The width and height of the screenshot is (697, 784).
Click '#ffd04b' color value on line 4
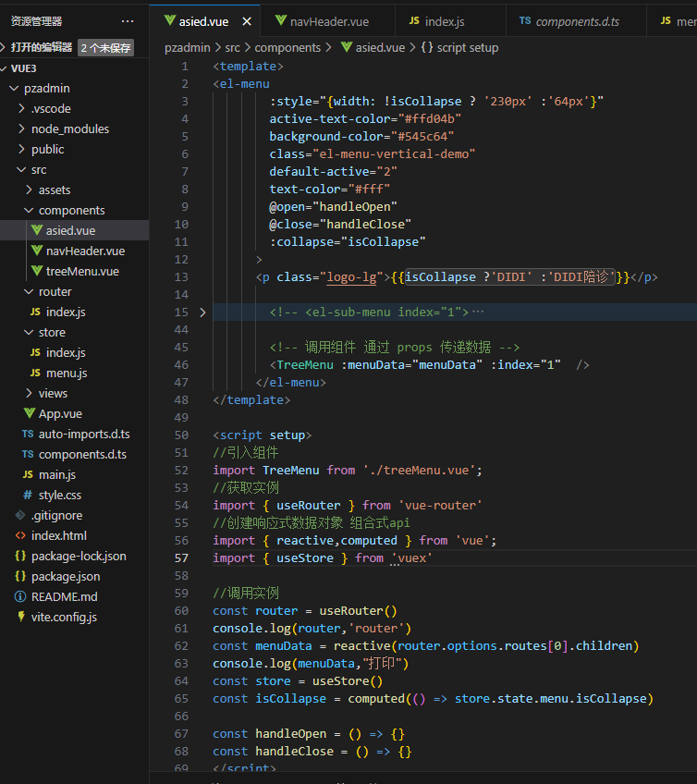(430, 119)
